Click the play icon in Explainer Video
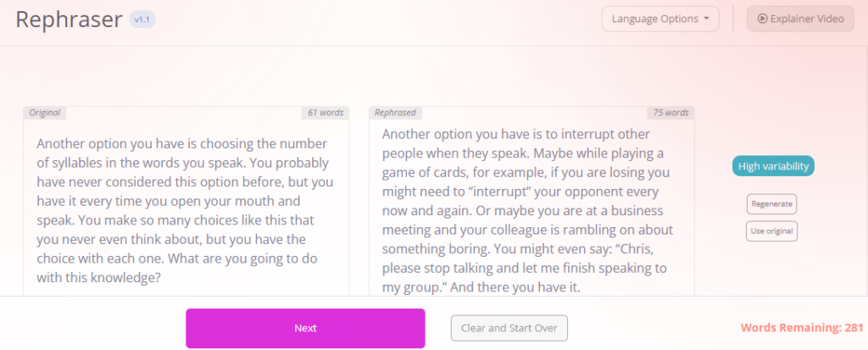The height and width of the screenshot is (350, 868). [762, 19]
